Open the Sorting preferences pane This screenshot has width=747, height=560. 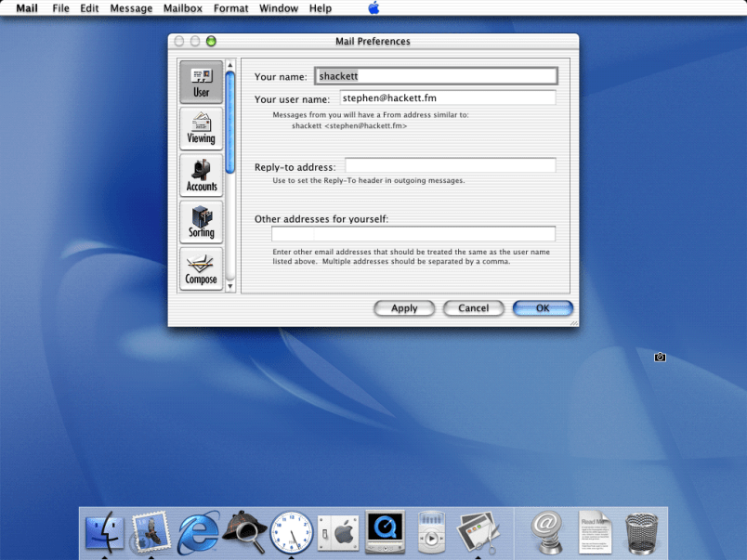tap(201, 221)
